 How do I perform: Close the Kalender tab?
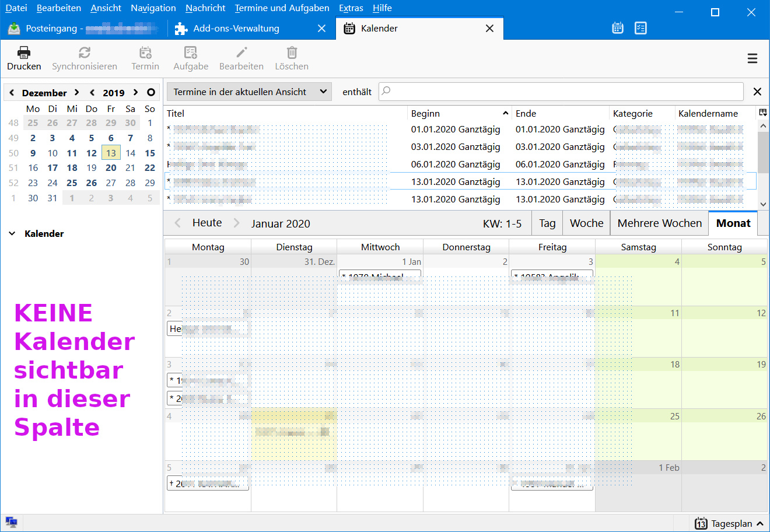489,28
